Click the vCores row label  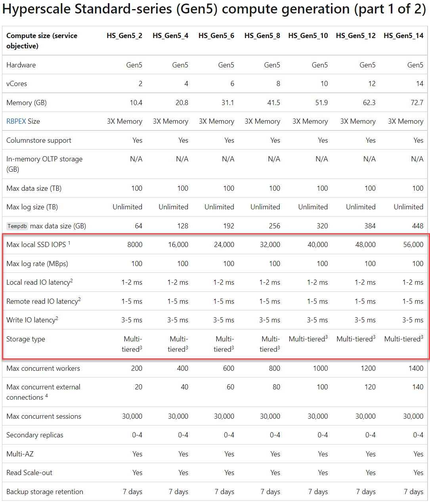coord(17,84)
